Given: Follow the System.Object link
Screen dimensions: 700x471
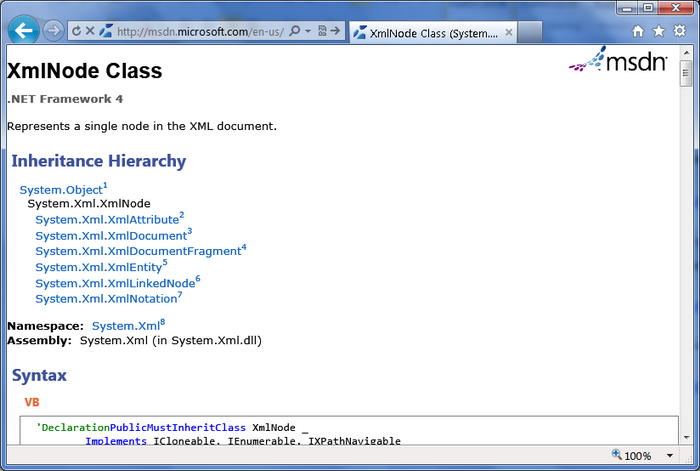Looking at the screenshot, I should [x=60, y=190].
